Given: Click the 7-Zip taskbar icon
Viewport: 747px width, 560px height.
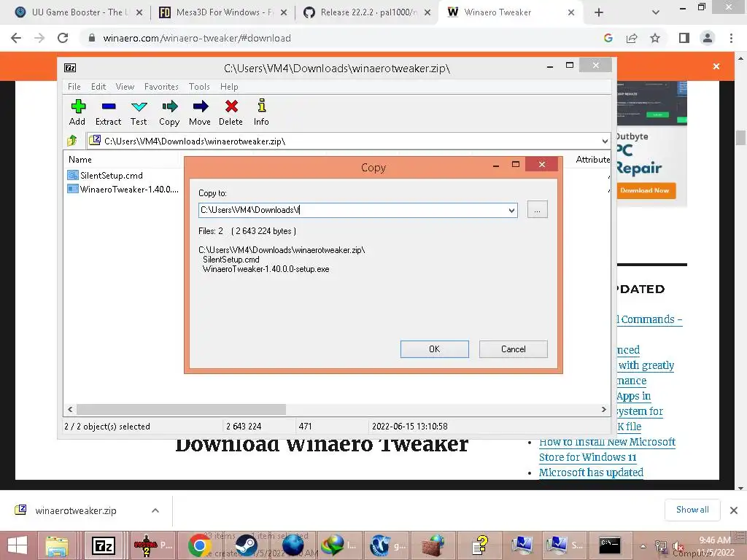Looking at the screenshot, I should (x=104, y=545).
